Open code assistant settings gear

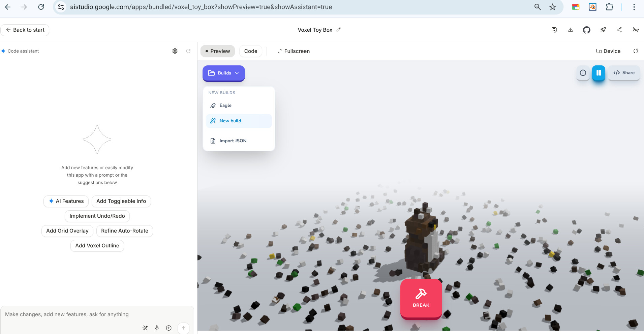(x=175, y=51)
